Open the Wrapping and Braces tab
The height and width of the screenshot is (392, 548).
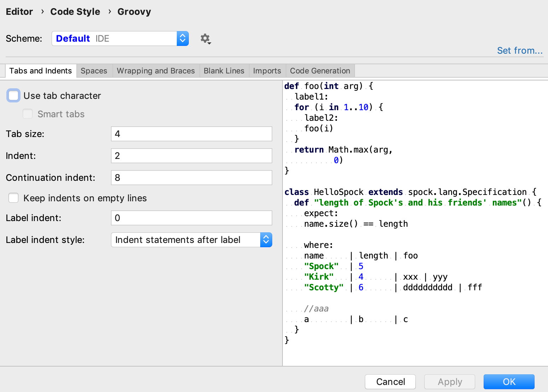(x=156, y=71)
